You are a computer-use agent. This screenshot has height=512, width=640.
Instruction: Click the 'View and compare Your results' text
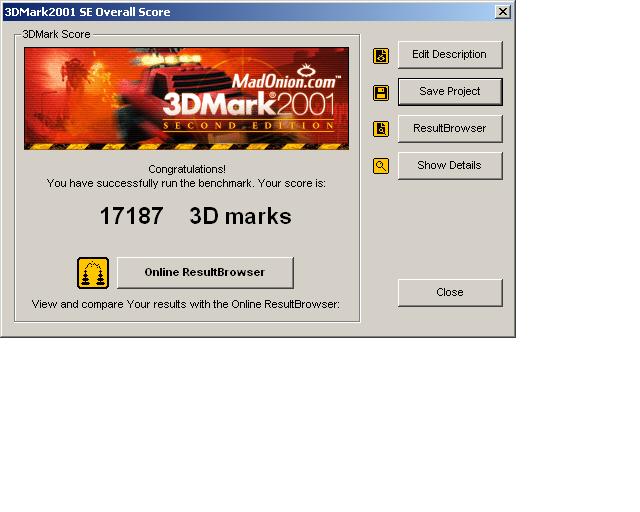[x=185, y=303]
